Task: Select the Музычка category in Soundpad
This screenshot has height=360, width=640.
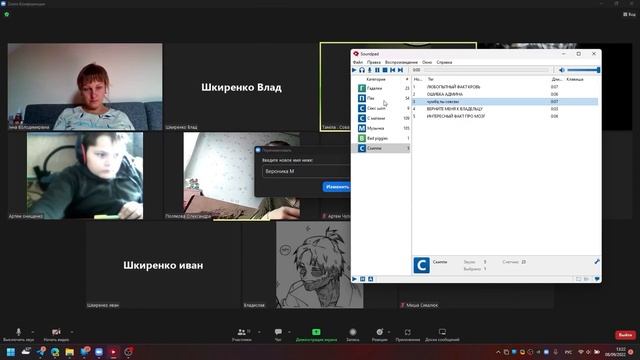Action: (381, 128)
